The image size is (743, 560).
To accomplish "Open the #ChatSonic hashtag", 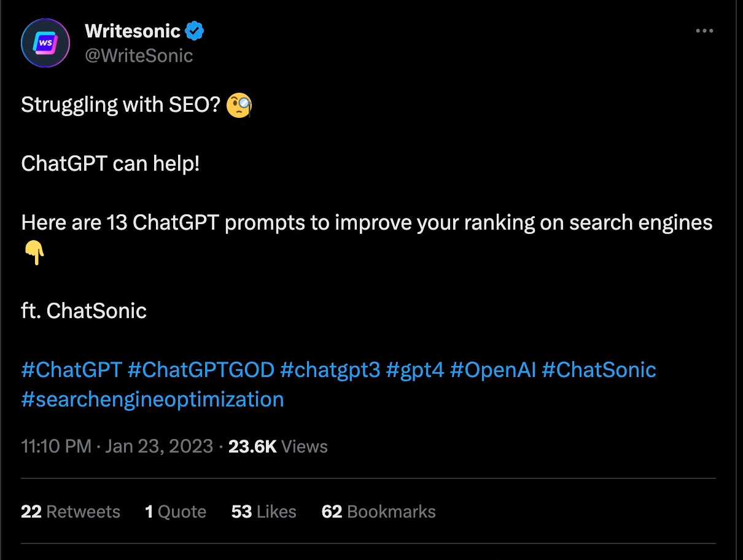I will [x=599, y=370].
